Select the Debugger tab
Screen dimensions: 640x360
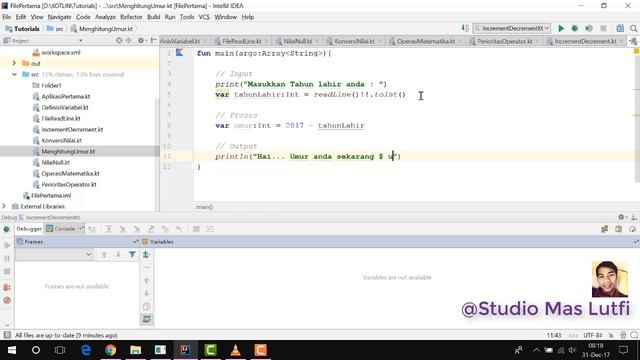coord(29,229)
